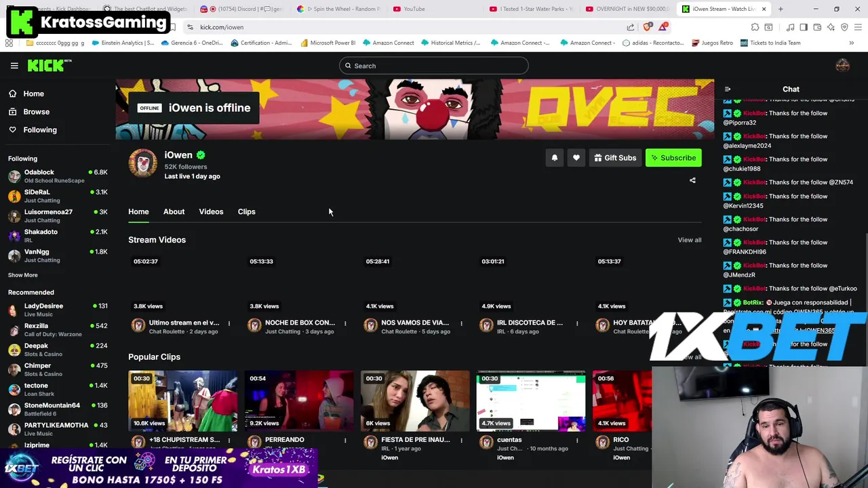Collapse the Chat panel with its header icon
This screenshot has width=868, height=488.
tap(728, 89)
